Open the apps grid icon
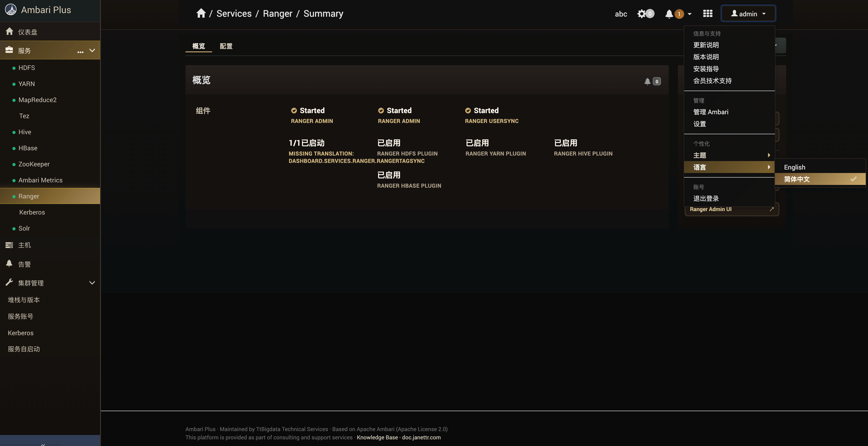868x446 pixels. pos(708,14)
